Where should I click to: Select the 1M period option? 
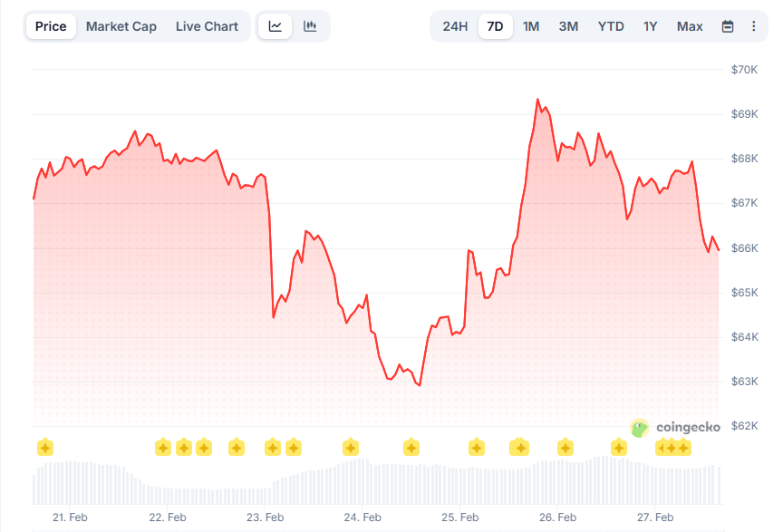tap(531, 26)
